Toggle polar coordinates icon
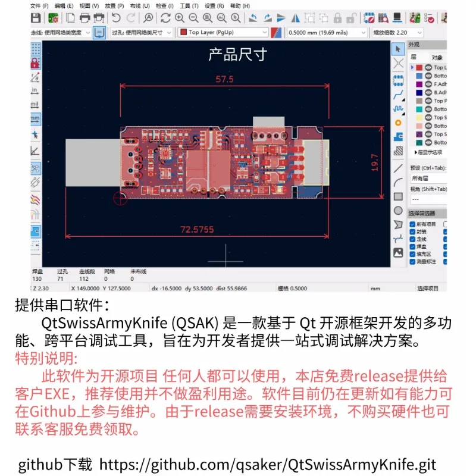This screenshot has height=476, width=476. tap(35, 77)
